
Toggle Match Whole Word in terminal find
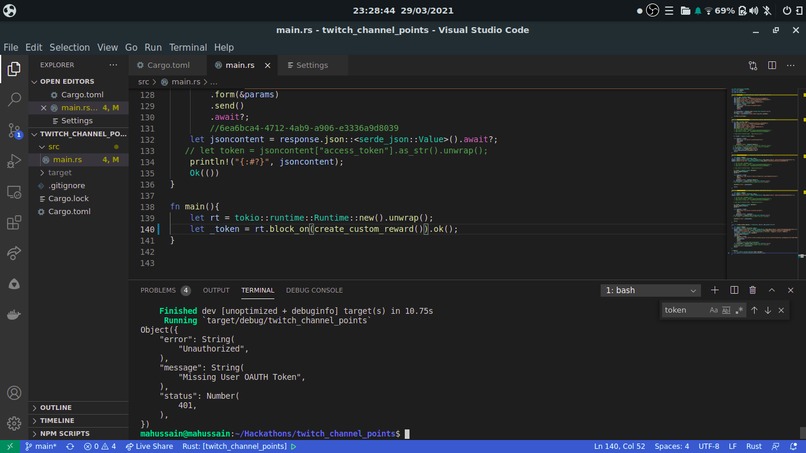(726, 310)
